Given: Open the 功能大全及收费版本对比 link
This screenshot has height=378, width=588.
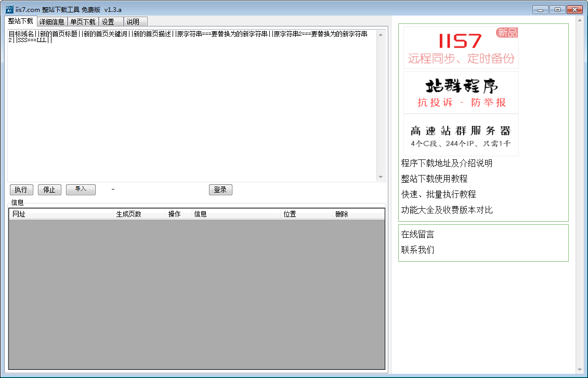Looking at the screenshot, I should pos(447,210).
